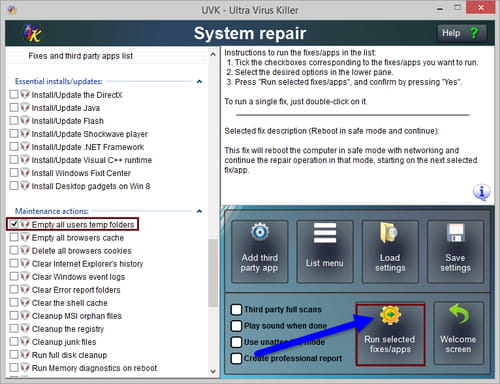This screenshot has width=500, height=384.
Task: Click the Add third party app gear icon
Action: click(260, 232)
